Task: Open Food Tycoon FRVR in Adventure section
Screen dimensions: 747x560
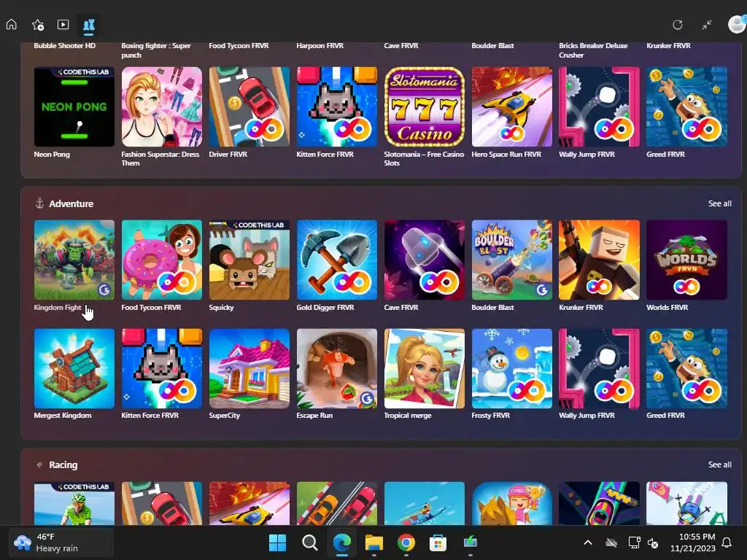Action: [x=162, y=260]
